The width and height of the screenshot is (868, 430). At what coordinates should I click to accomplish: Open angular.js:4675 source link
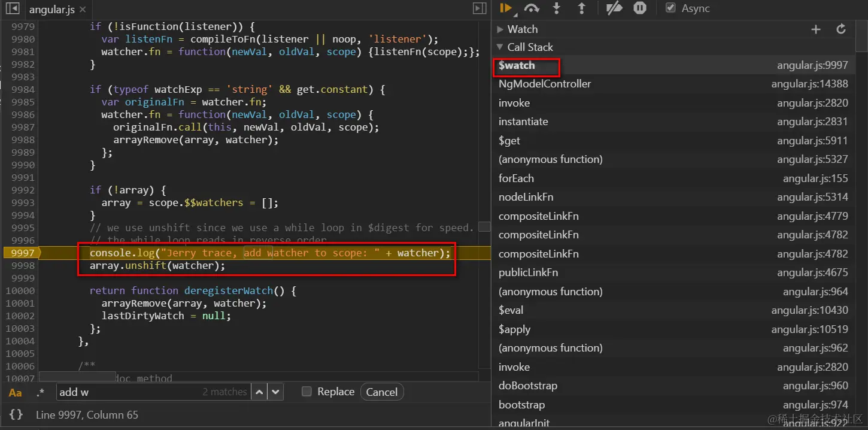[x=812, y=272]
